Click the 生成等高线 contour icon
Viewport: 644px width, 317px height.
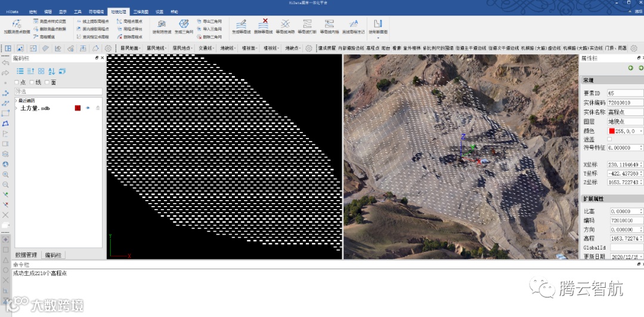(x=241, y=26)
